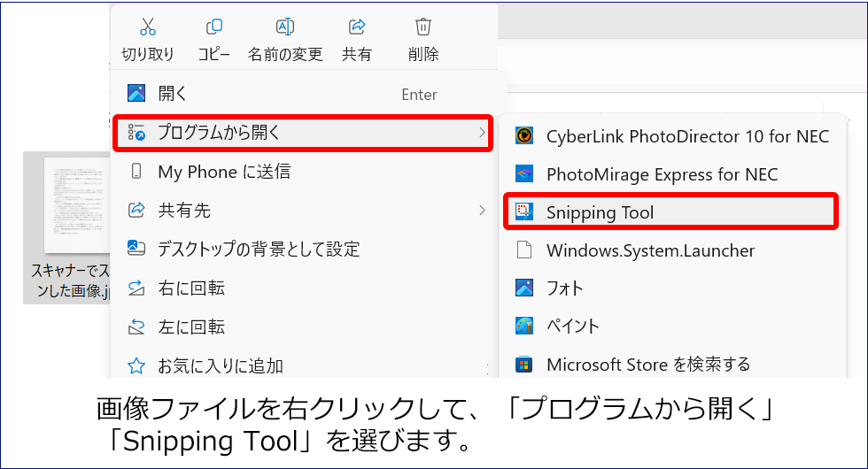Choose 右に回転
868x469 pixels.
click(x=303, y=288)
